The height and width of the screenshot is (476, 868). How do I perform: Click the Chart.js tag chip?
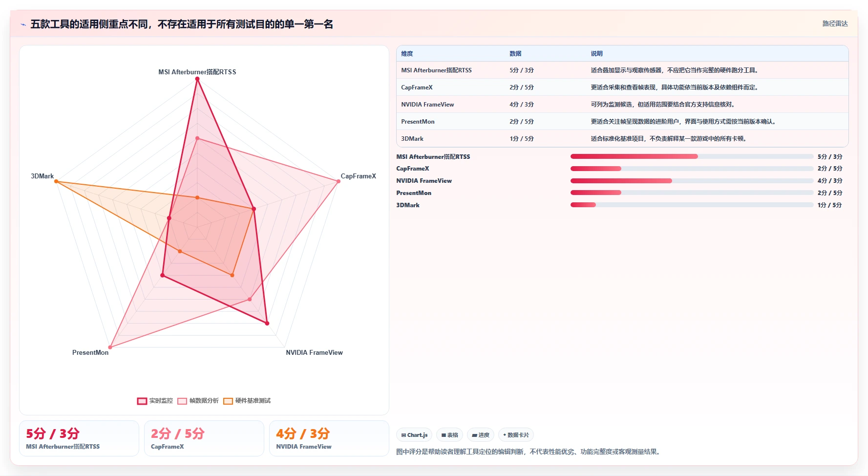point(414,435)
